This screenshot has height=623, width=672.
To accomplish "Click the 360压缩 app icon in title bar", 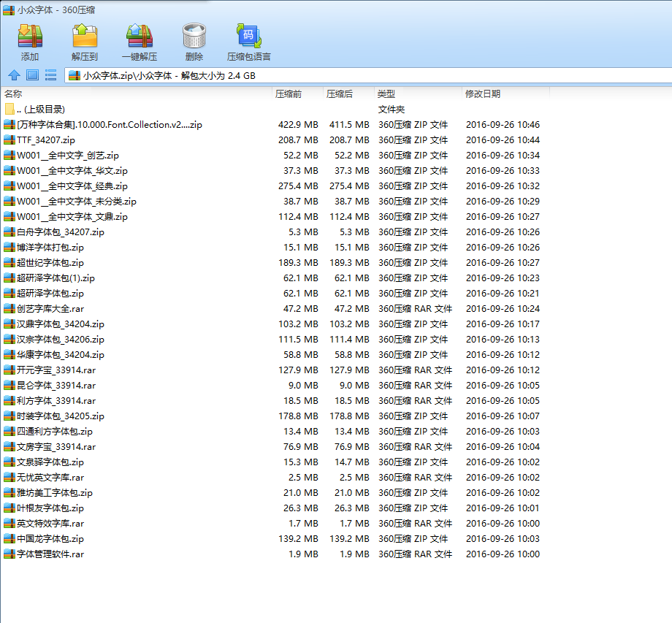I will [9, 9].
